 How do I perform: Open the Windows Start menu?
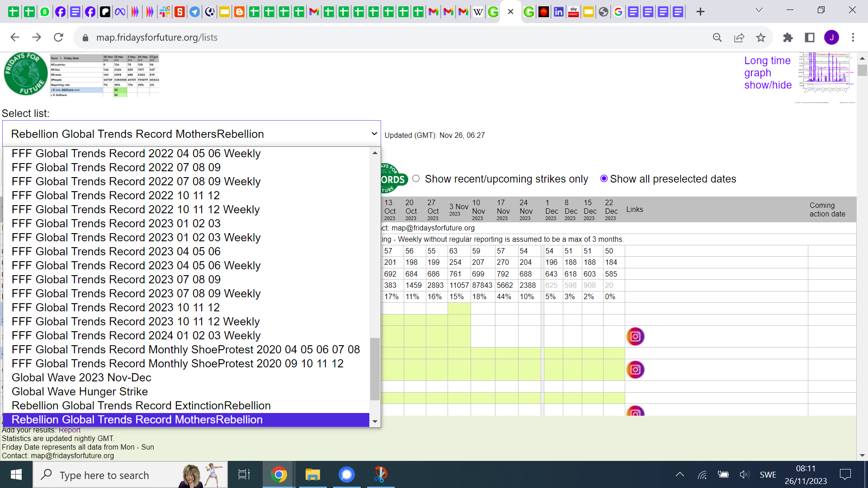(x=16, y=474)
